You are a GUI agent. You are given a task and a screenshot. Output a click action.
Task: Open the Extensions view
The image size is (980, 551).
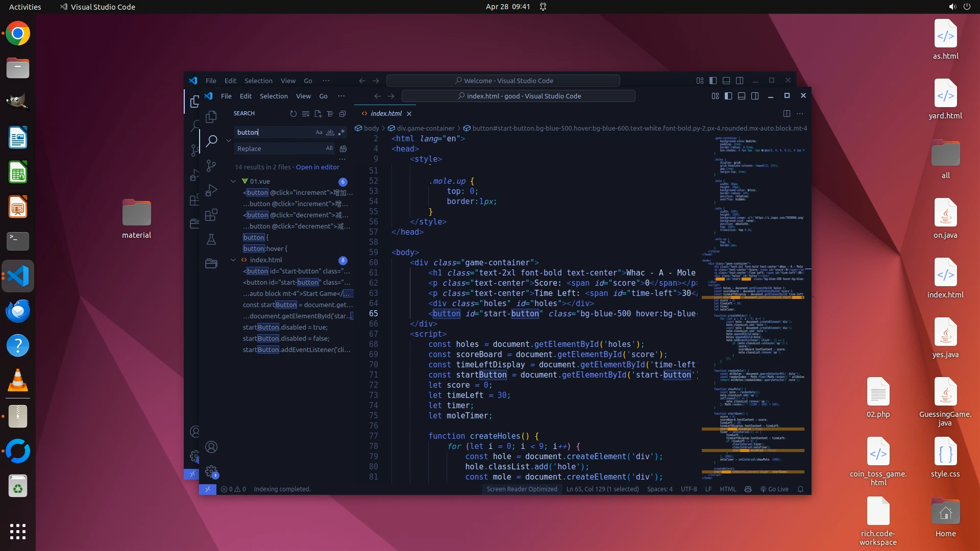click(211, 215)
